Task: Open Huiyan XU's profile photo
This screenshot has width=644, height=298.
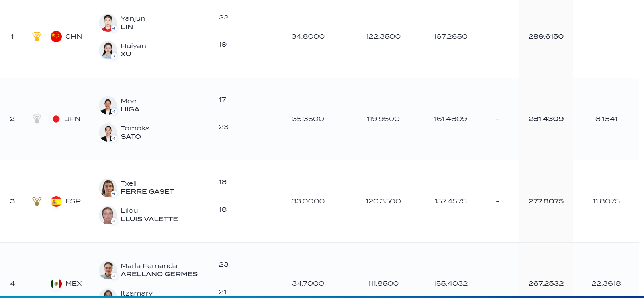Action: (108, 50)
